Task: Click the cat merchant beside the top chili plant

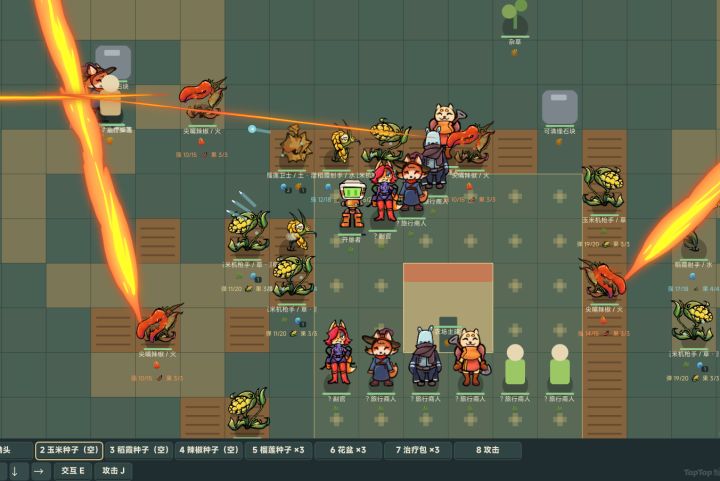Action: [444, 117]
